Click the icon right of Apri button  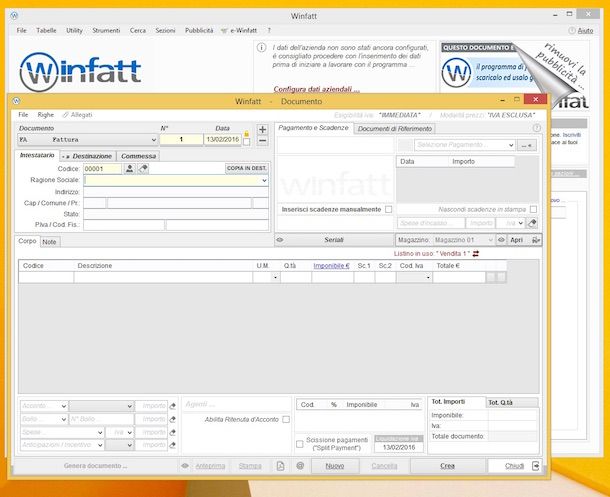(x=536, y=240)
